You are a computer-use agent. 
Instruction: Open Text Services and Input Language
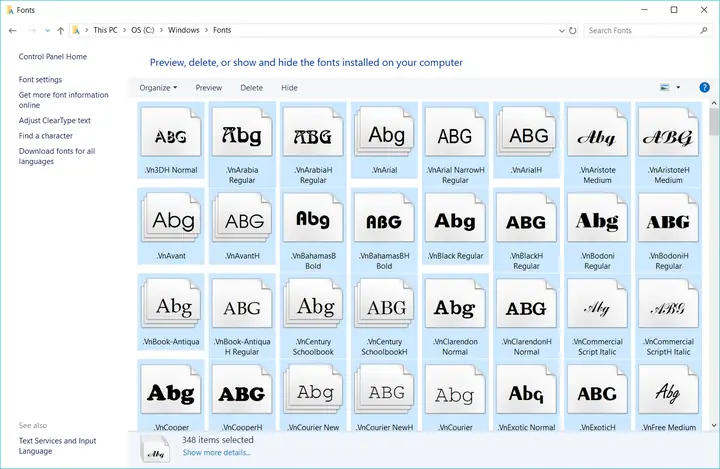(x=57, y=446)
